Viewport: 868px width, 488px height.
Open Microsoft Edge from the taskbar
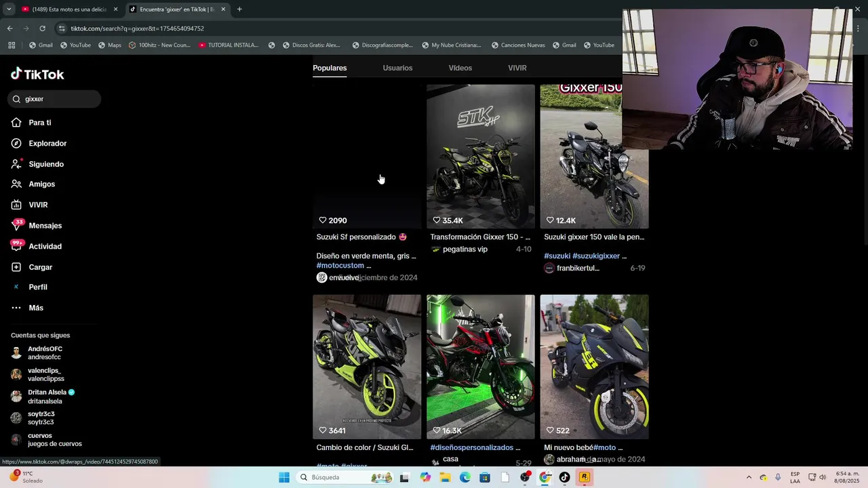(465, 477)
